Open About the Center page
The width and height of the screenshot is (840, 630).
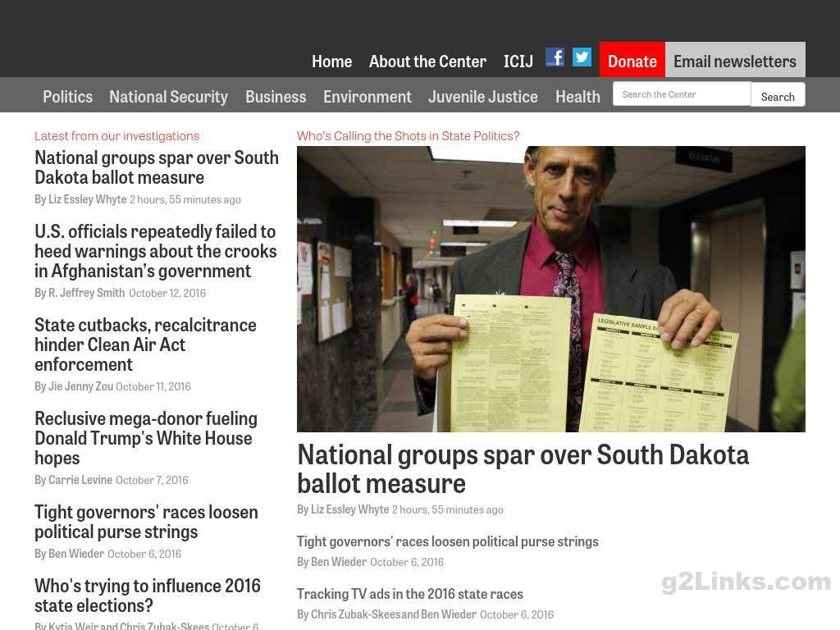click(x=427, y=62)
